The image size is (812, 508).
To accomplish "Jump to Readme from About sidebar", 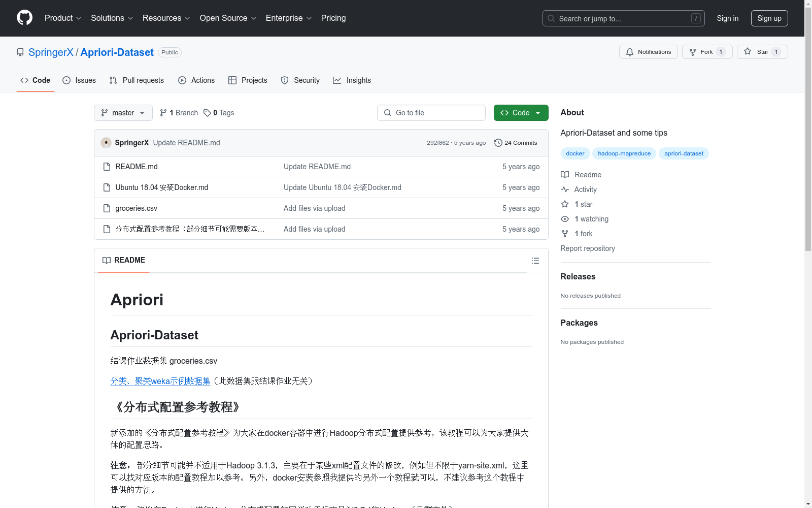I will pyautogui.click(x=581, y=175).
